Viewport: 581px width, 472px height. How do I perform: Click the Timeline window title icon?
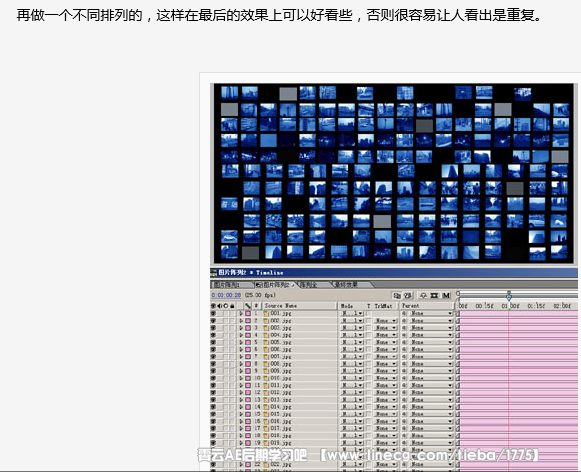[213, 273]
